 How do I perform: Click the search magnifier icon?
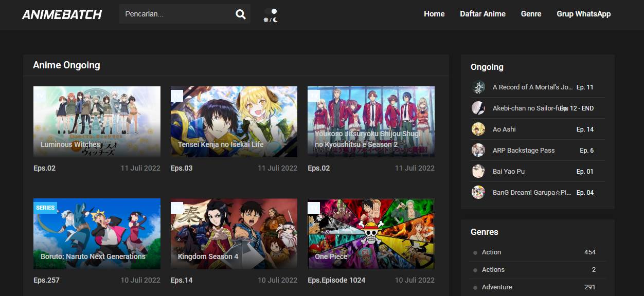pos(241,14)
